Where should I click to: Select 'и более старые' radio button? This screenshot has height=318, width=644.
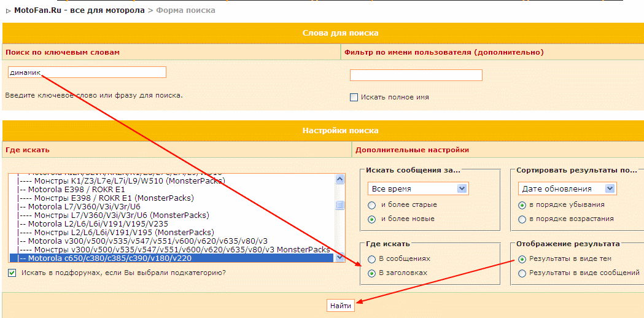point(371,205)
